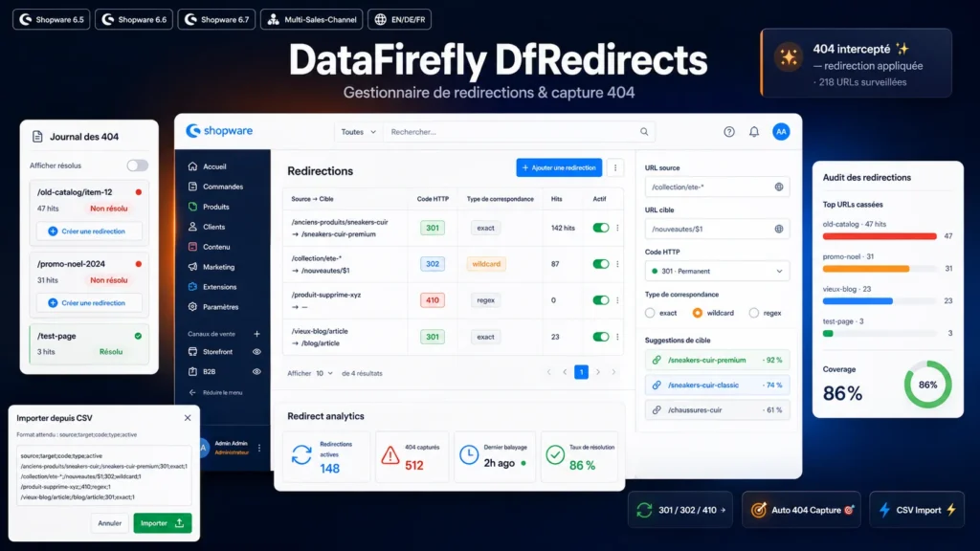Open row menu for /collection/ete-* redirect
980x551 pixels.
click(x=617, y=264)
